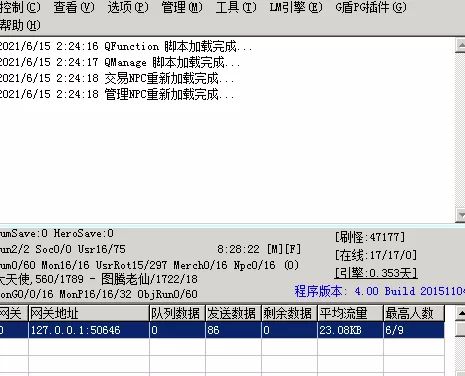The width and height of the screenshot is (465, 376).
Task: Click the 平均流量 column header
Action: (x=350, y=313)
